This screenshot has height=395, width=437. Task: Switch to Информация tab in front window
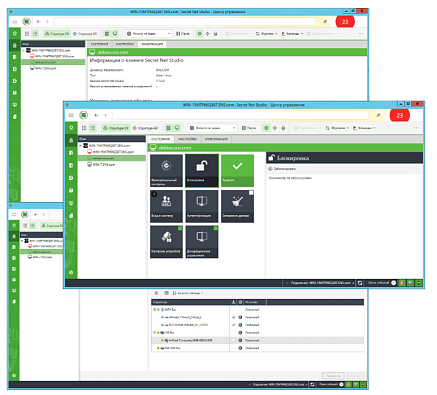click(x=216, y=139)
